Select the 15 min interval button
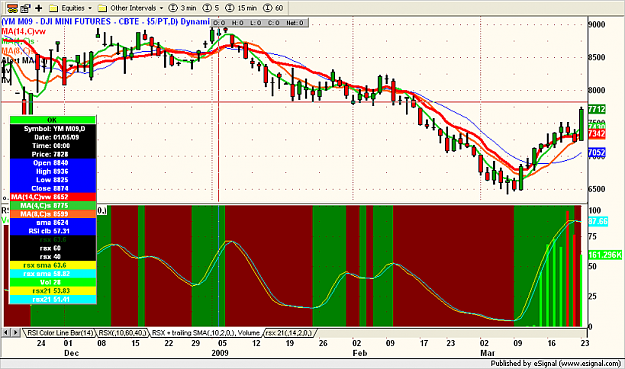 pyautogui.click(x=241, y=8)
